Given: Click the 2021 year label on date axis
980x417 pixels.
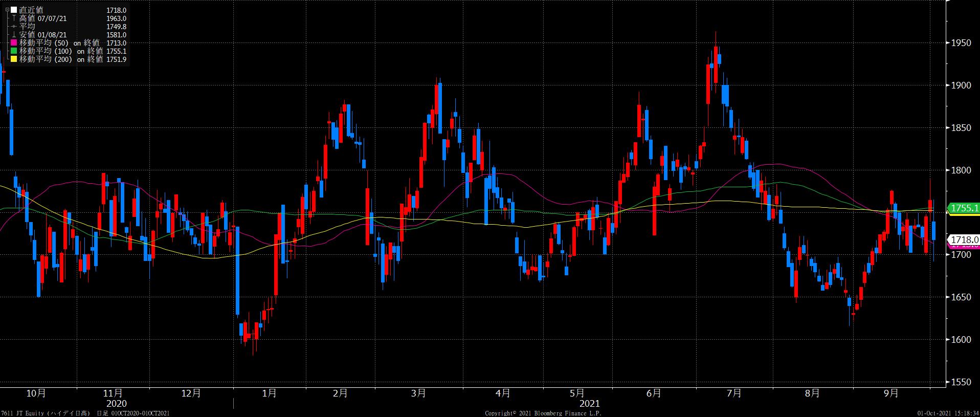Looking at the screenshot, I should [589, 404].
